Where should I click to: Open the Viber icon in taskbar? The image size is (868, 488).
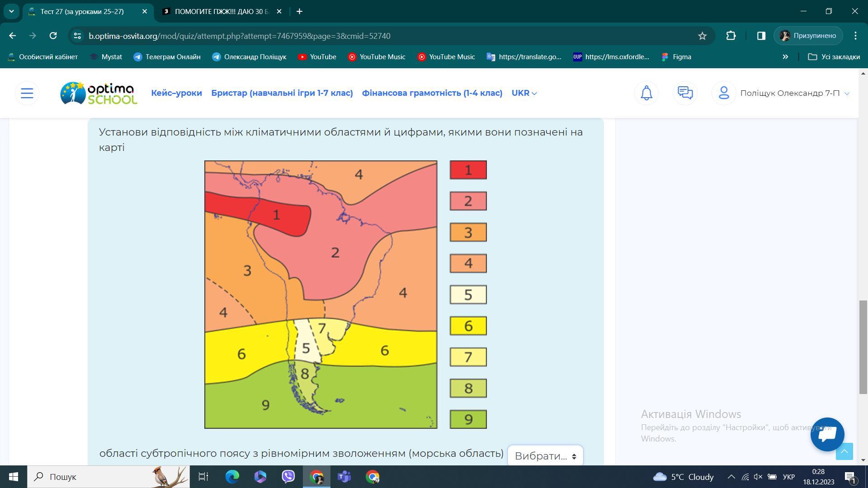pos(288,477)
